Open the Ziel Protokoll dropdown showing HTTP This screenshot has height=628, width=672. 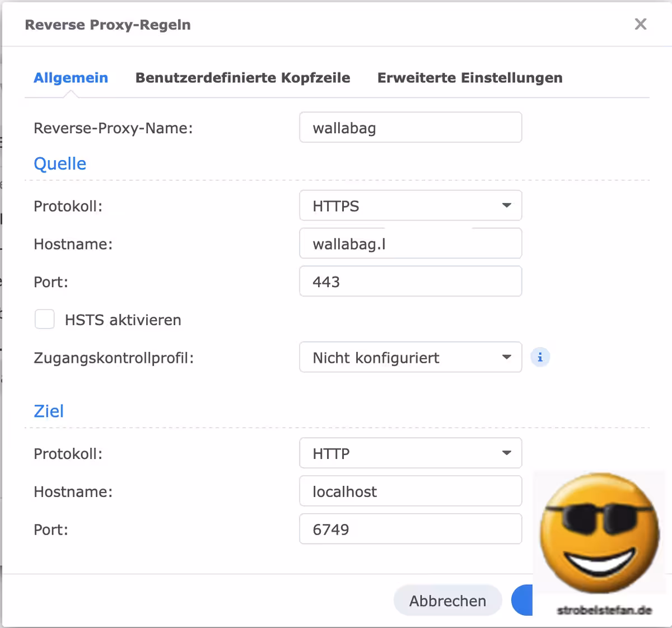tap(410, 453)
